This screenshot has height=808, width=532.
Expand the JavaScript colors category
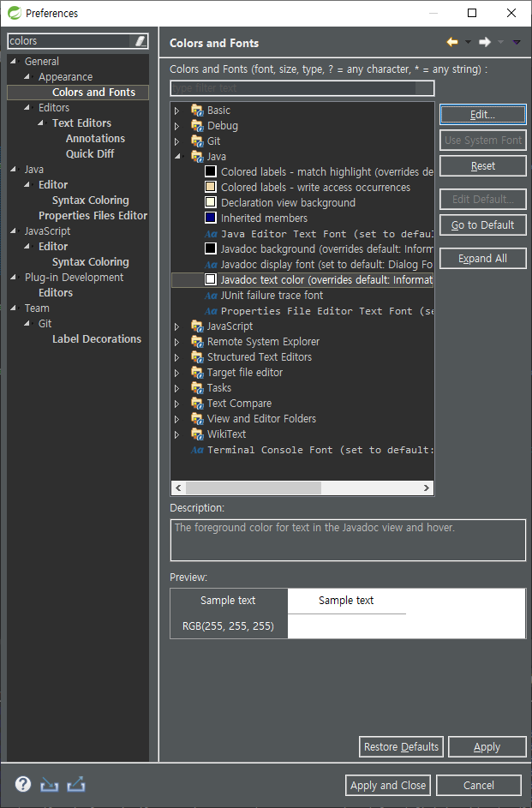pyautogui.click(x=177, y=326)
